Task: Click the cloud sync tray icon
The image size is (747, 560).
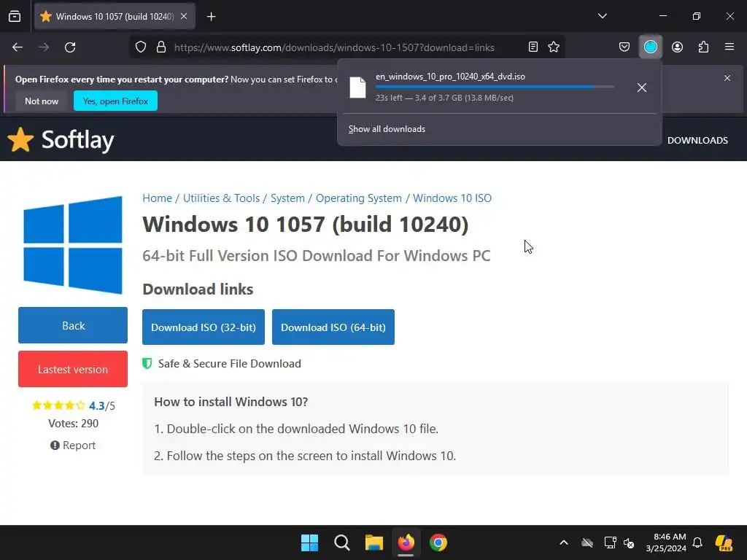Action: click(x=587, y=542)
